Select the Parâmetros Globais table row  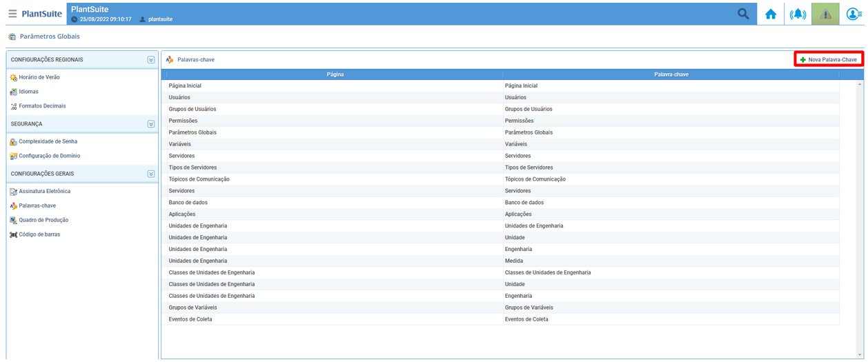point(502,132)
